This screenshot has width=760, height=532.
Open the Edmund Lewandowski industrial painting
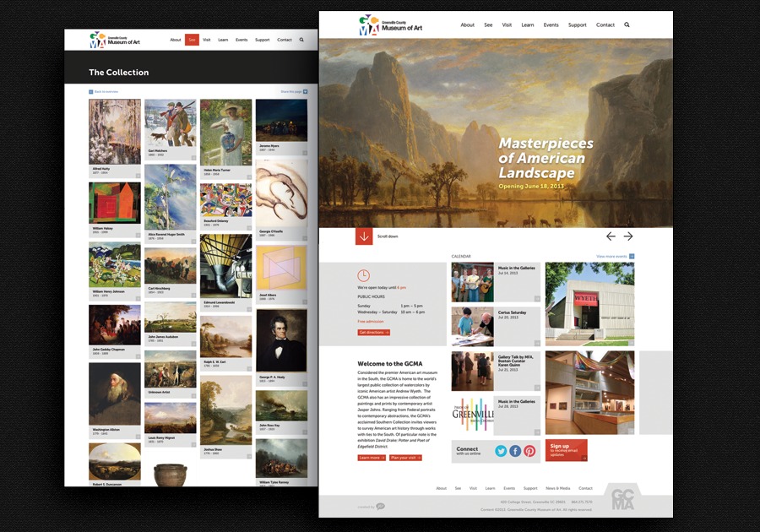tap(225, 266)
